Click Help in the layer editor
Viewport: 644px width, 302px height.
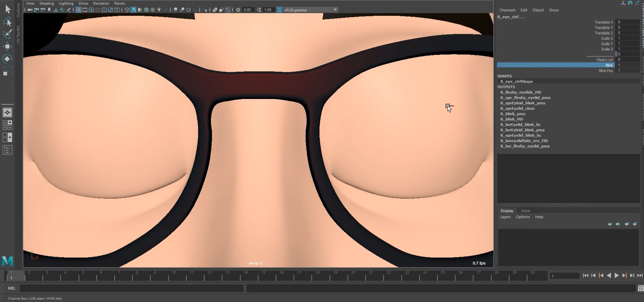[x=539, y=217]
